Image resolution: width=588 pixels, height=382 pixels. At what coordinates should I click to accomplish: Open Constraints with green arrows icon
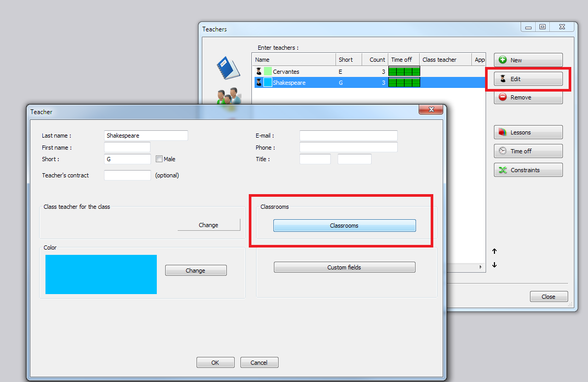[528, 170]
